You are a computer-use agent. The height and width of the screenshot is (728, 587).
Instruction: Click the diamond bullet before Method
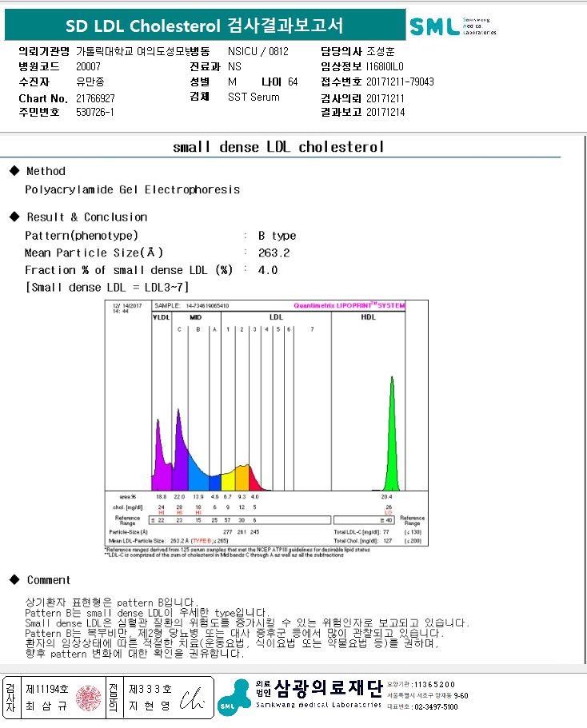(x=14, y=170)
